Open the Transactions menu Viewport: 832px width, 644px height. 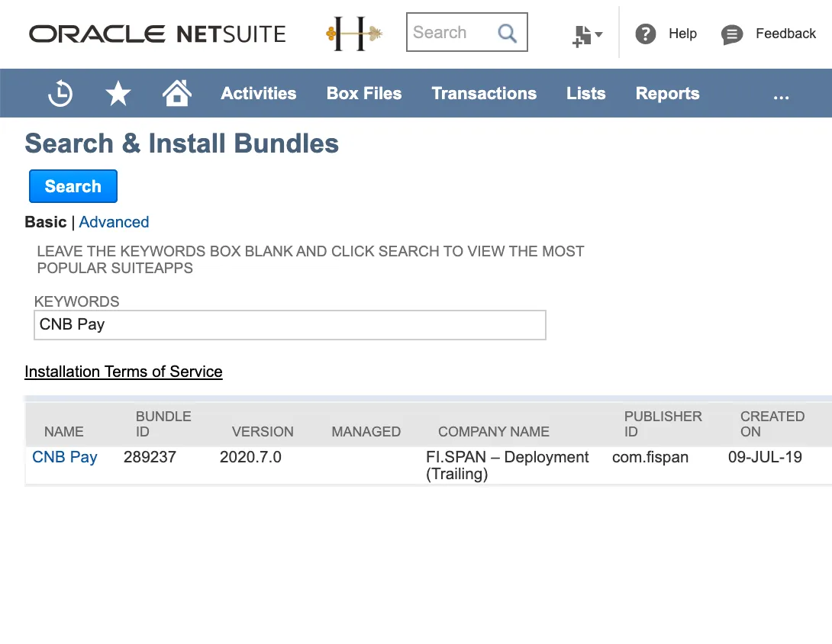coord(484,93)
